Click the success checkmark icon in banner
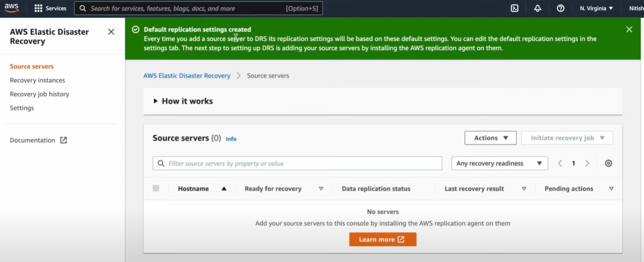This screenshot has width=644, height=262. pyautogui.click(x=136, y=30)
